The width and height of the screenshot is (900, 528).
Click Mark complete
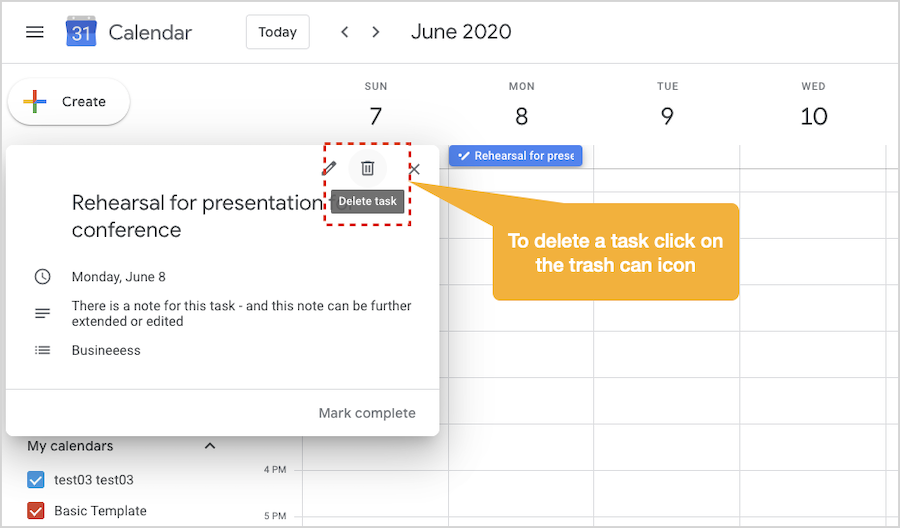point(367,413)
